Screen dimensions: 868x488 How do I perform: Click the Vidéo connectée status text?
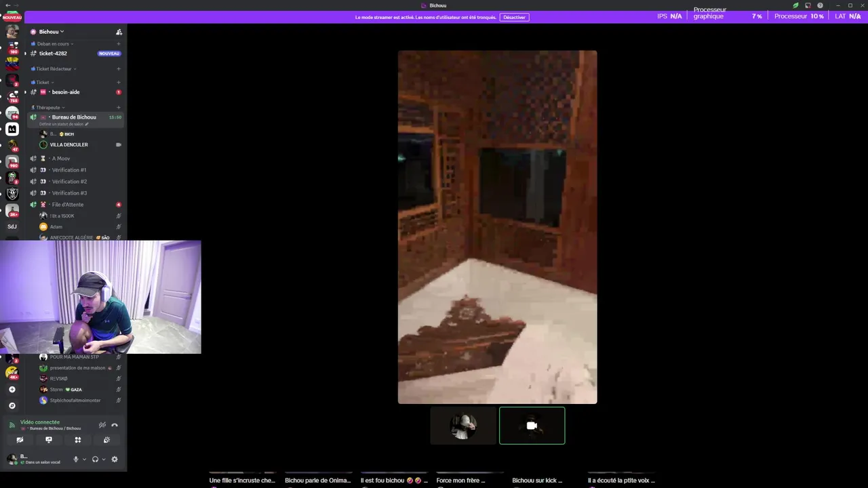coord(40,422)
